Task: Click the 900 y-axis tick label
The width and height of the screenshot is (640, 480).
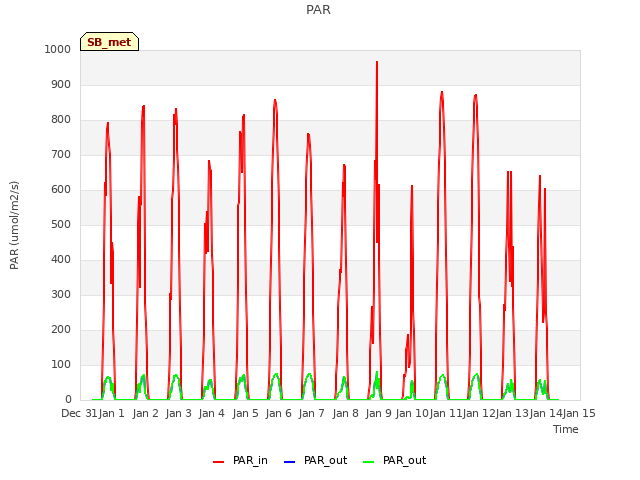Action: click(61, 84)
